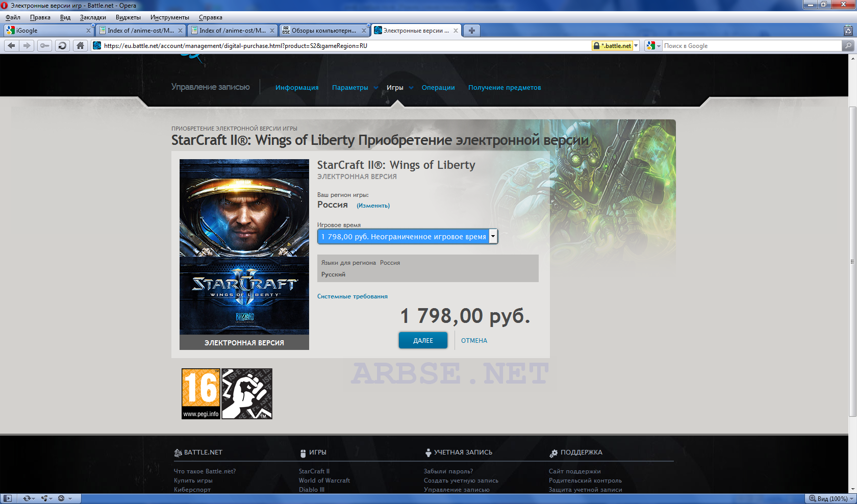Close the Обзоры компьютерн... tab
The height and width of the screenshot is (504, 857).
click(364, 31)
